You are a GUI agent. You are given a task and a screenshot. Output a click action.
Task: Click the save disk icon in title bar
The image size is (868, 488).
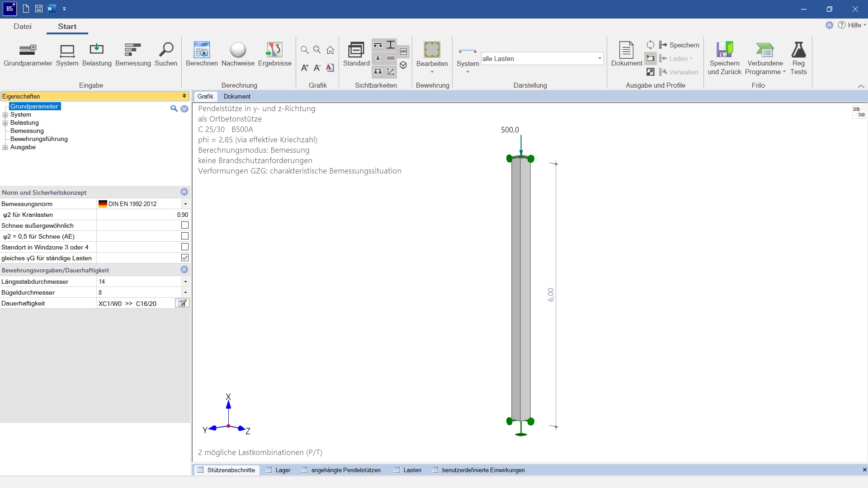39,9
